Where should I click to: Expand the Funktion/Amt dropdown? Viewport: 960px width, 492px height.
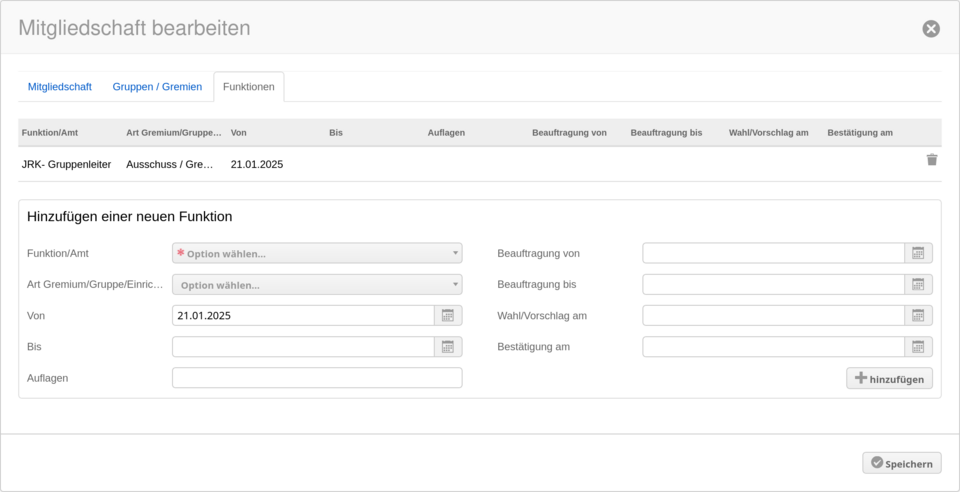[317, 254]
